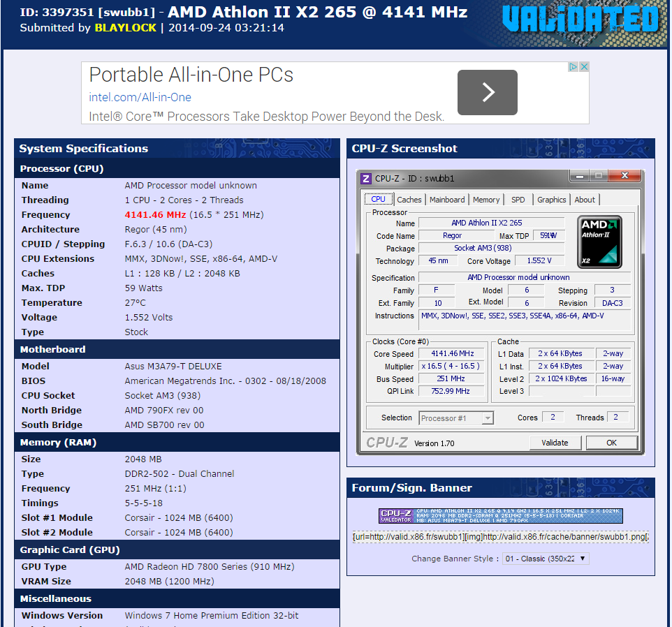This screenshot has height=627, width=672.
Task: Click the arrow button in the Intel ad
Action: [488, 92]
